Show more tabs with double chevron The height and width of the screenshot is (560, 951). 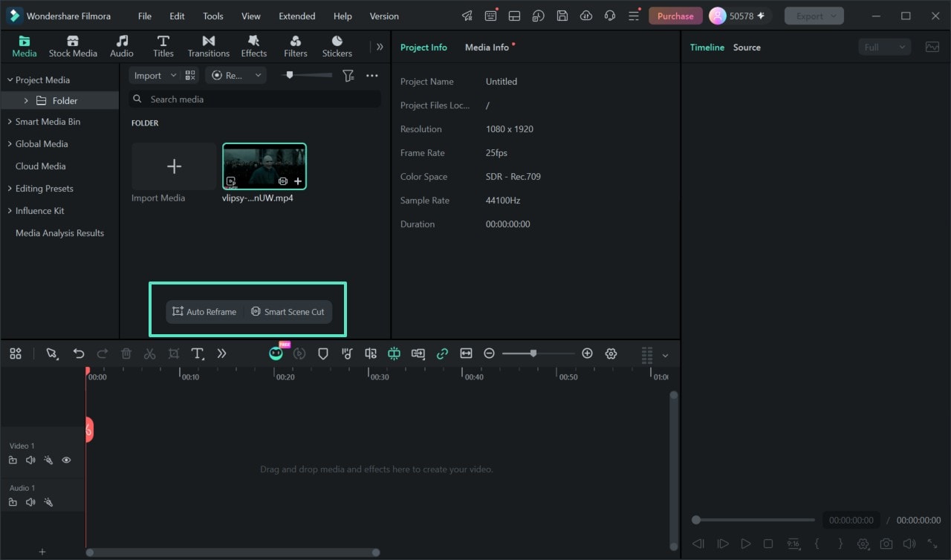pos(380,47)
